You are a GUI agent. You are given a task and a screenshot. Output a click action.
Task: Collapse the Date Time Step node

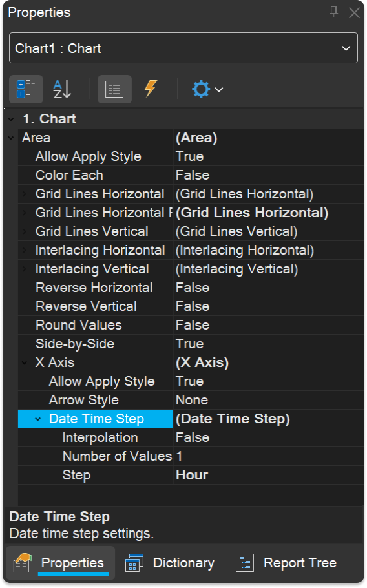pyautogui.click(x=38, y=419)
